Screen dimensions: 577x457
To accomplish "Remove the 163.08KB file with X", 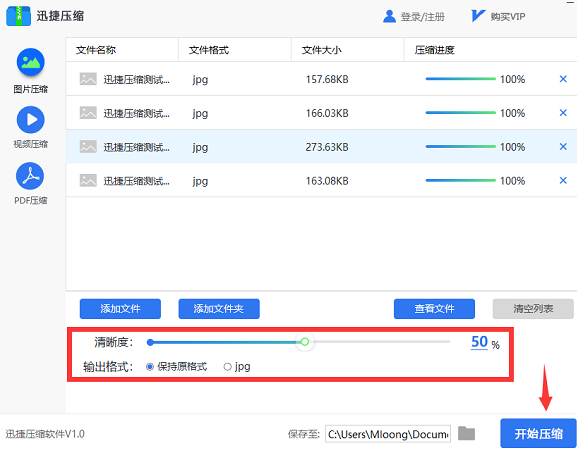I will point(563,180).
